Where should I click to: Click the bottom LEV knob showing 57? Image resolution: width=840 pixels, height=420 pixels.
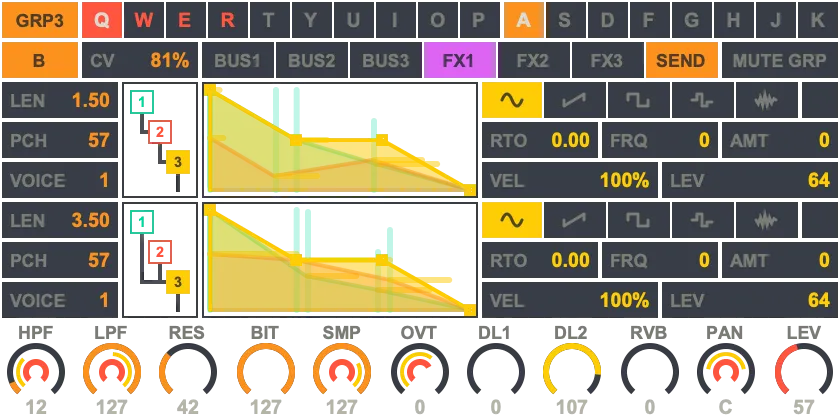coord(804,371)
